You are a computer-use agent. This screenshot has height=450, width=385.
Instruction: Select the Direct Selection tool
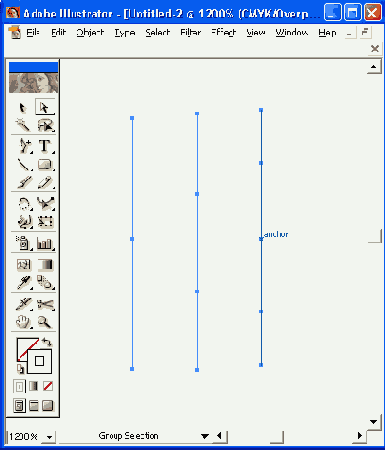pos(45,107)
